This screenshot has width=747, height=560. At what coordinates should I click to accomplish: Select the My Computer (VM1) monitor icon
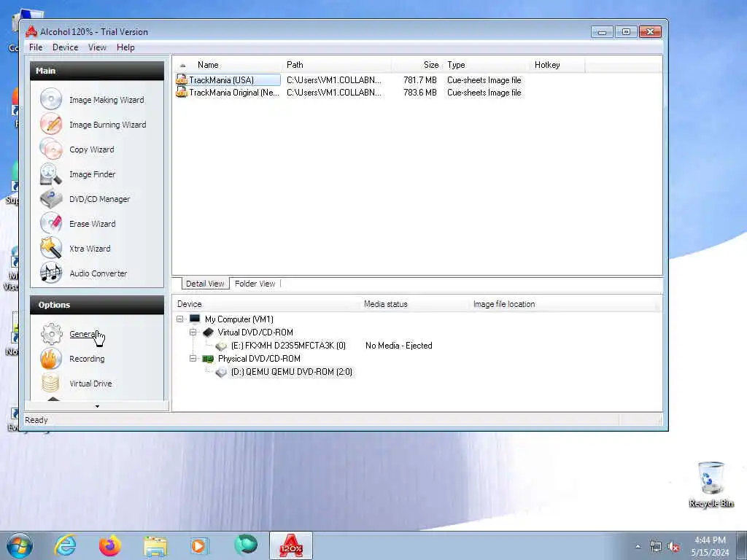[x=194, y=319]
